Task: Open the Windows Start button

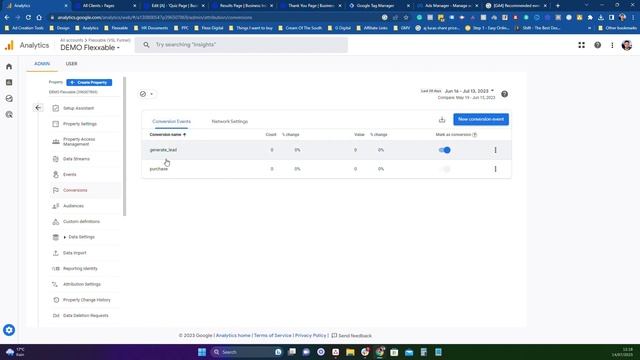Action: coord(202,352)
